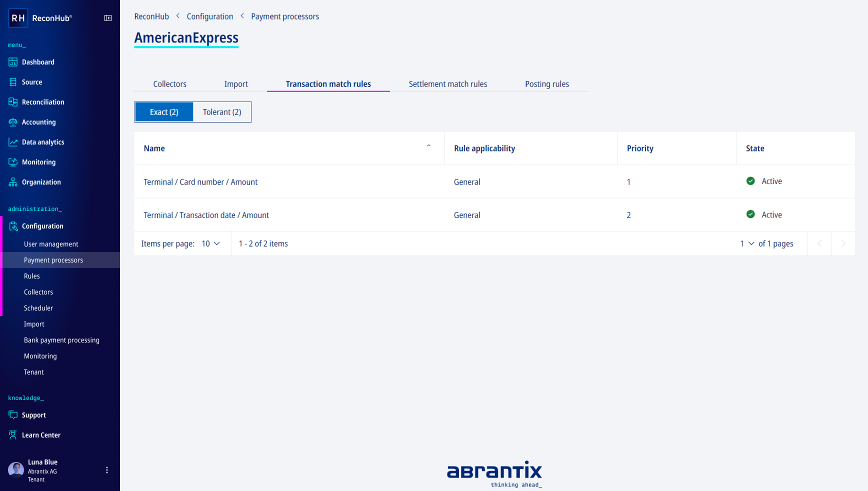Open Accounting from the sidebar
Viewport: 868px width, 491px height.
click(39, 122)
